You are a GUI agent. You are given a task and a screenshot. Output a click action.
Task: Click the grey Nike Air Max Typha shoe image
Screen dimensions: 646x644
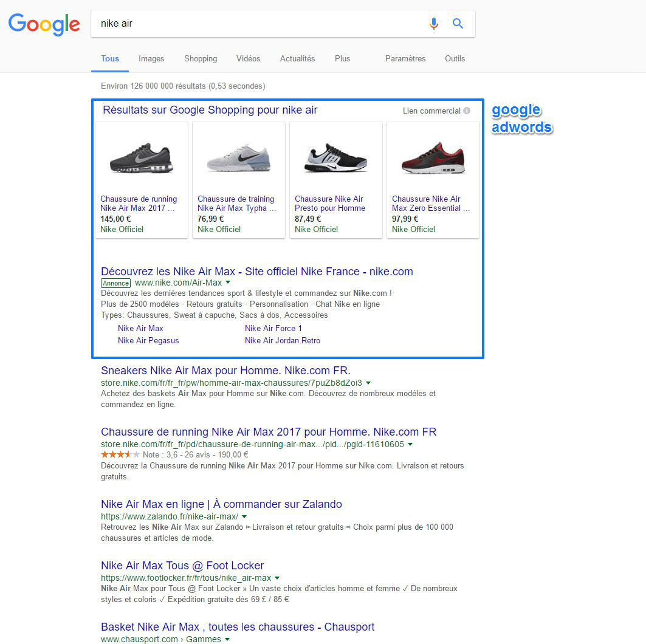pyautogui.click(x=239, y=158)
